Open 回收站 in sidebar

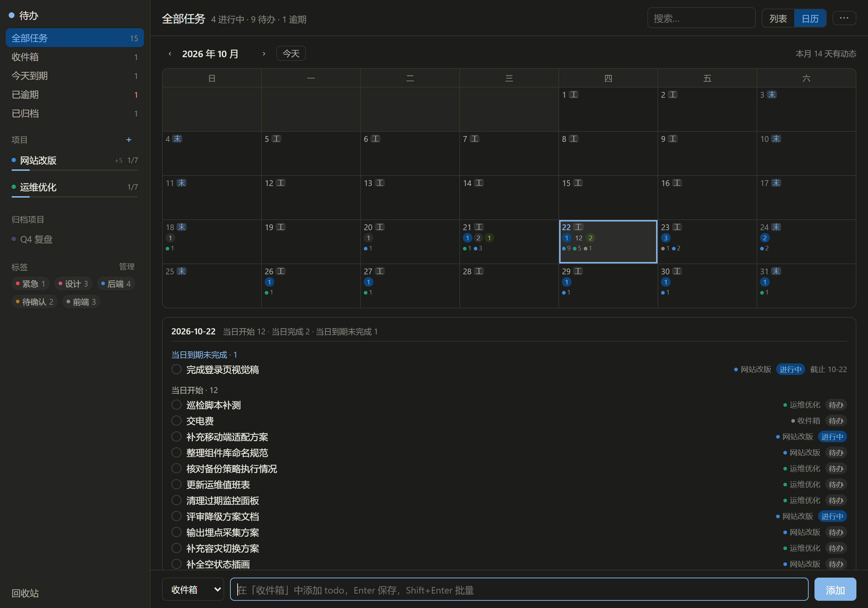pyautogui.click(x=25, y=593)
